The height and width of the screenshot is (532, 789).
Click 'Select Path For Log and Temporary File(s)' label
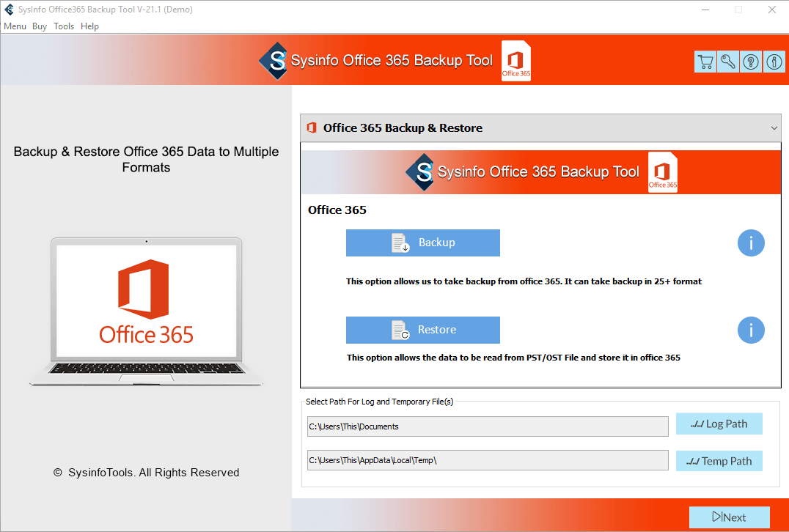379,402
